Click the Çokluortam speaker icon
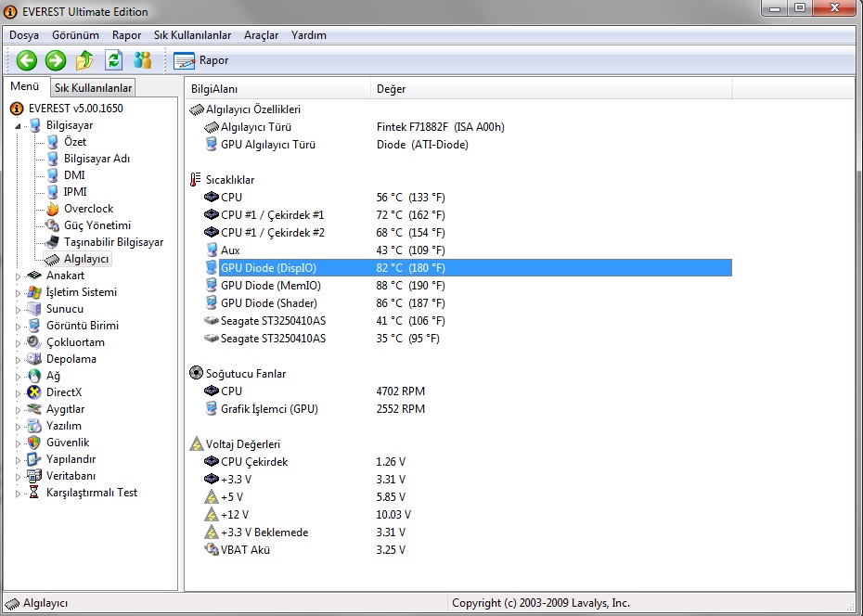This screenshot has width=863, height=616. tap(34, 342)
